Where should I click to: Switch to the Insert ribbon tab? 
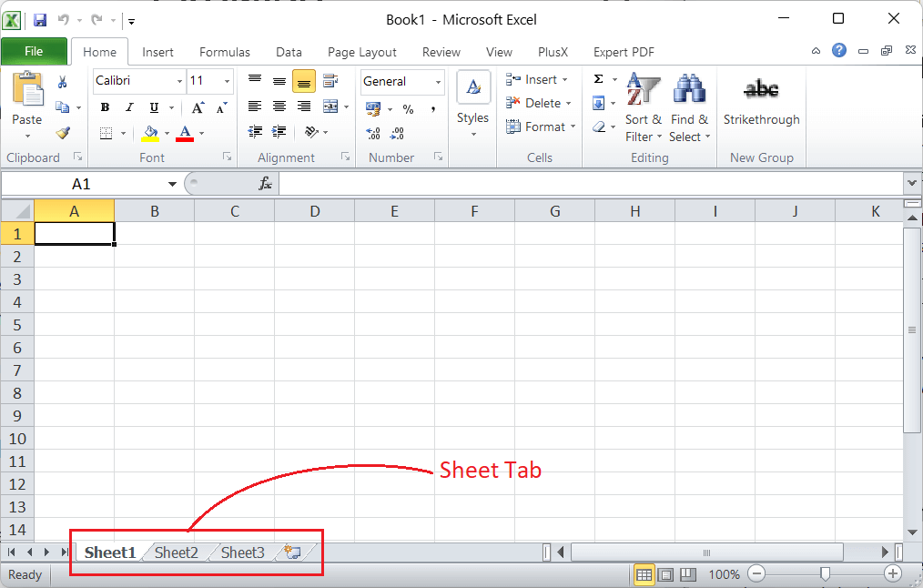(x=157, y=52)
